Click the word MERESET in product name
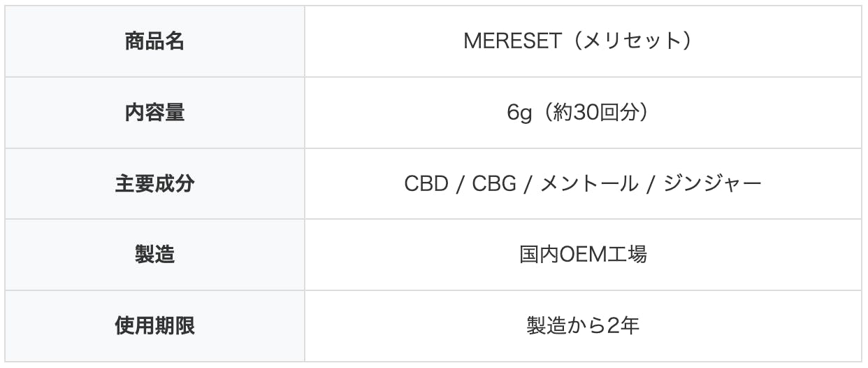 click(512, 41)
